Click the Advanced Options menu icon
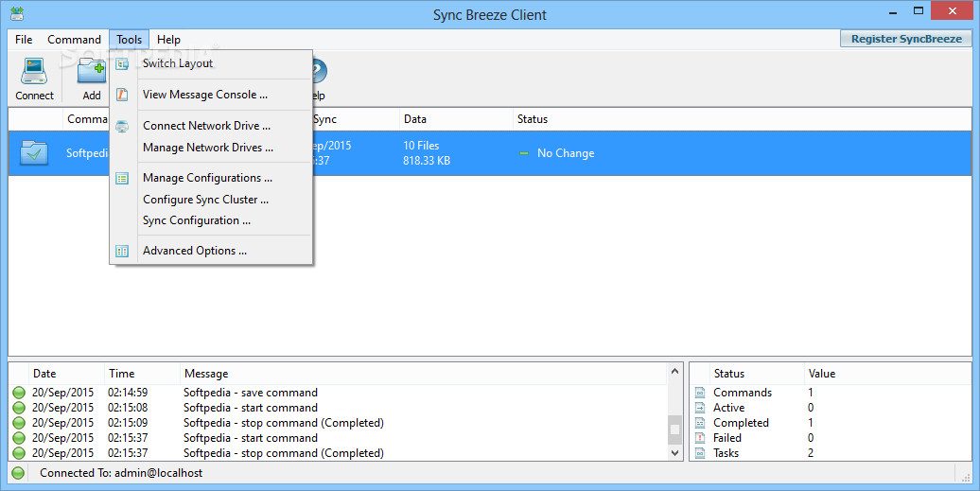The image size is (980, 491). pyautogui.click(x=122, y=251)
